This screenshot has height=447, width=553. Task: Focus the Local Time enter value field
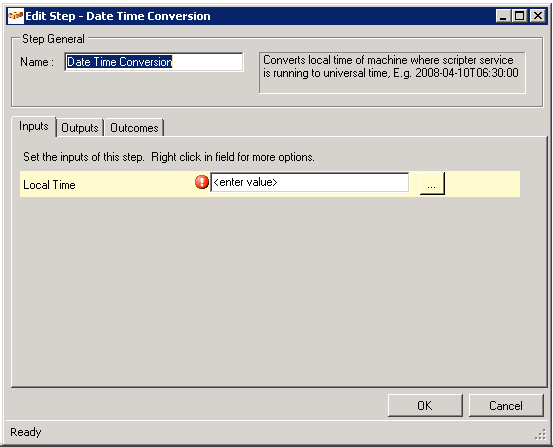click(310, 182)
